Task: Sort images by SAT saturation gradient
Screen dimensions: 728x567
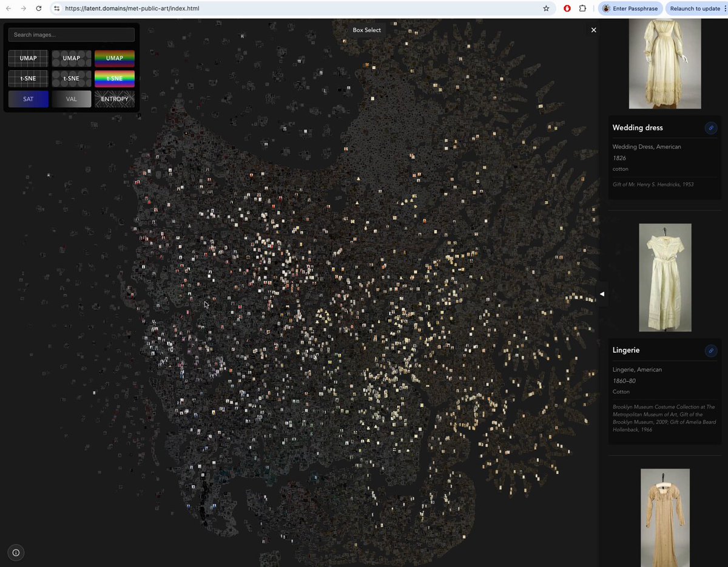Action: pos(29,99)
